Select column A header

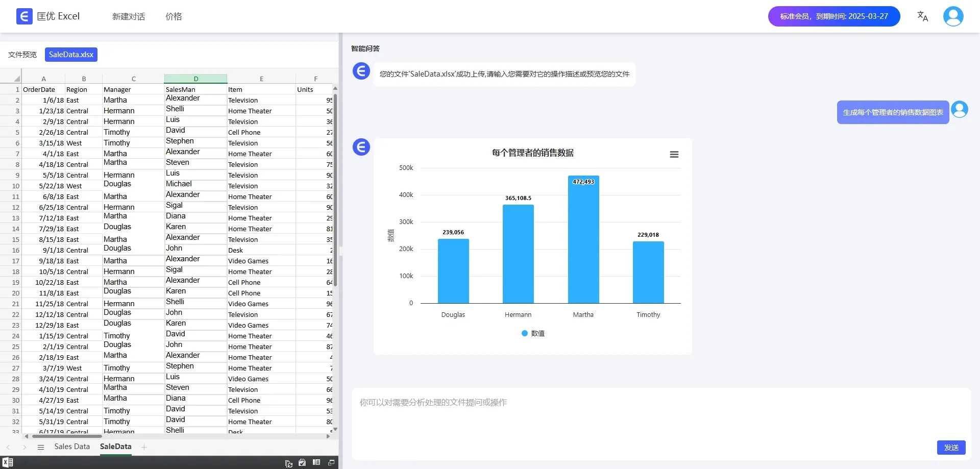[43, 79]
